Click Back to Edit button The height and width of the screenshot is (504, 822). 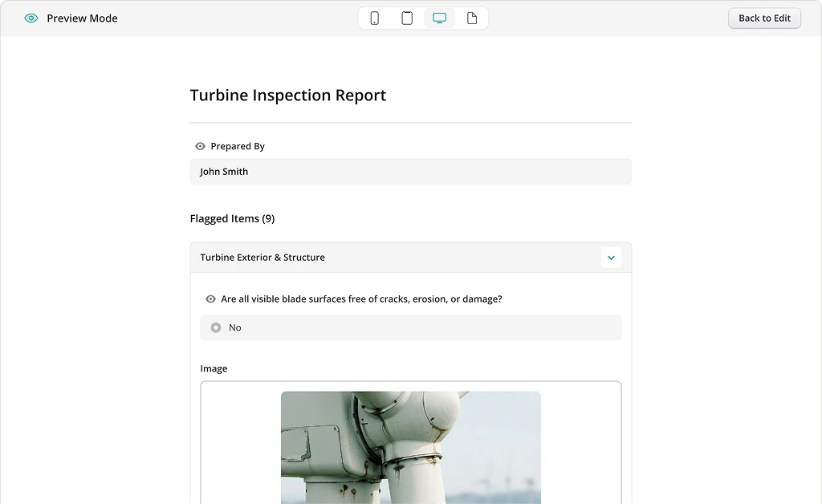pos(764,18)
